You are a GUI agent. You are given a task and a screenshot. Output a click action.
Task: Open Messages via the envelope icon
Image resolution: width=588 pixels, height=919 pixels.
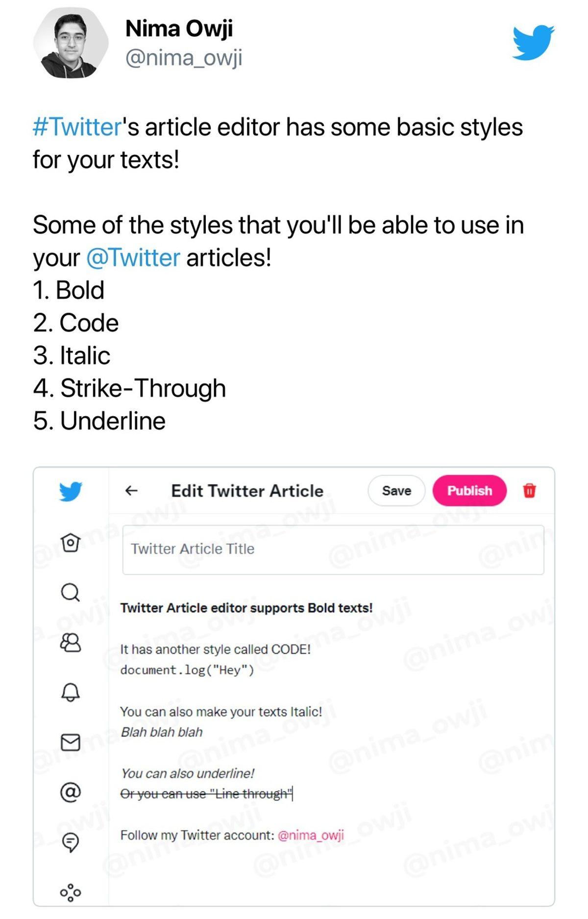(x=72, y=742)
